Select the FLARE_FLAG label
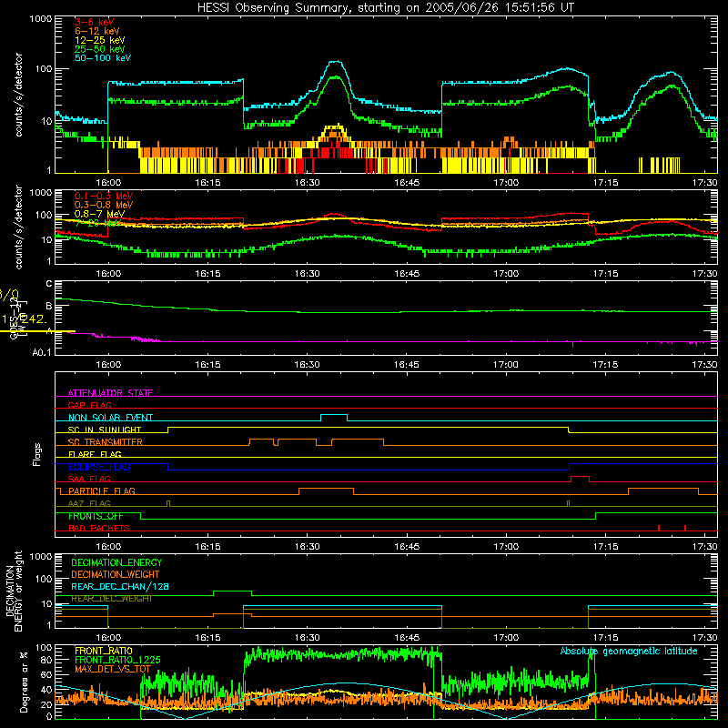This screenshot has width=728, height=728. [95, 454]
